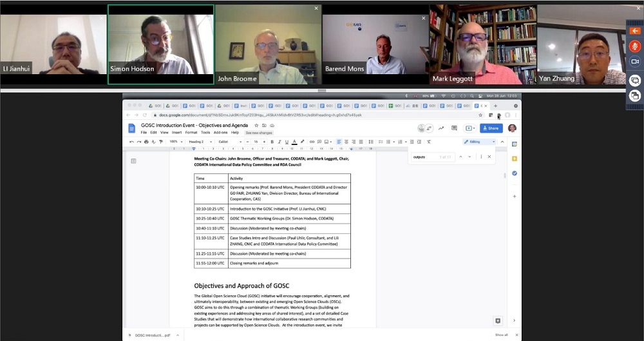This screenshot has height=341, width=644.
Task: Open the Add-ons menu
Action: coord(220,133)
